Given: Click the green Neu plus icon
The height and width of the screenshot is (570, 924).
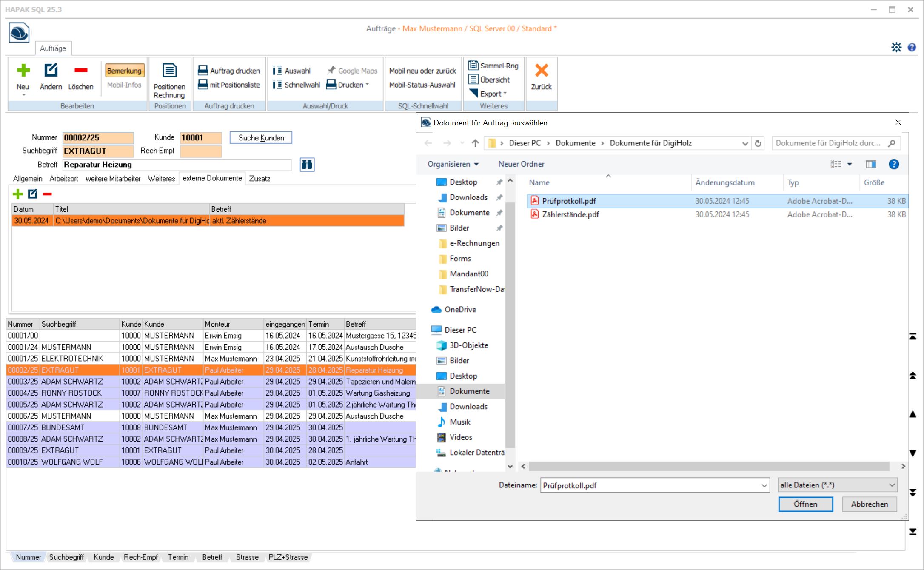Looking at the screenshot, I should pyautogui.click(x=23, y=71).
